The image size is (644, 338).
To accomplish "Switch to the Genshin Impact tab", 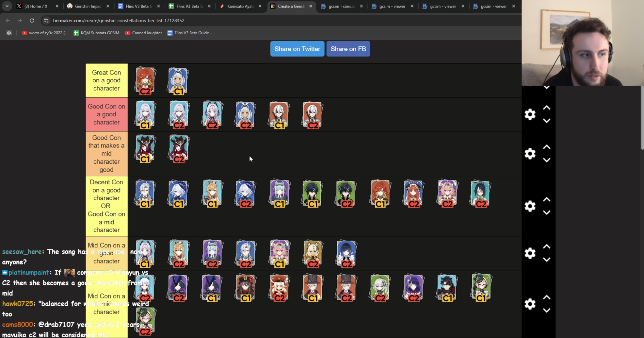I will coord(88,6).
